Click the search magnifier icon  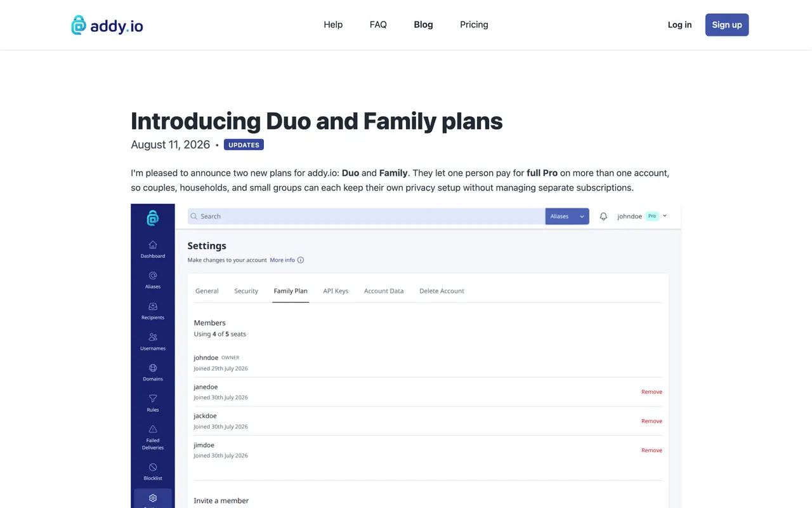194,217
